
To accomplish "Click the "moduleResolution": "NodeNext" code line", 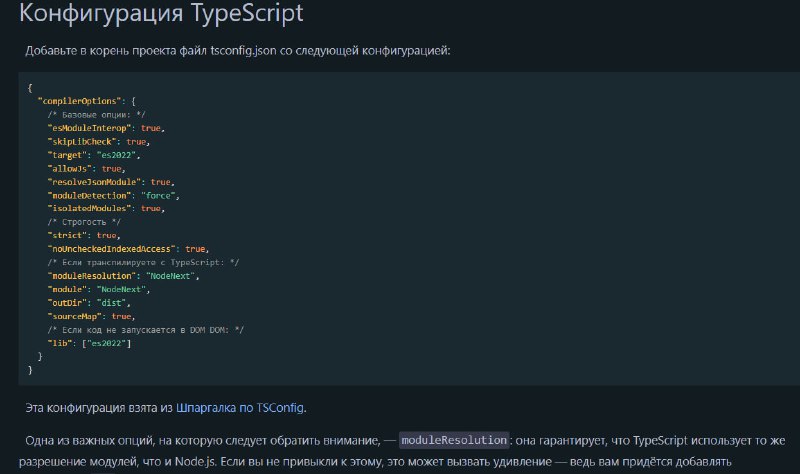I will click(123, 276).
